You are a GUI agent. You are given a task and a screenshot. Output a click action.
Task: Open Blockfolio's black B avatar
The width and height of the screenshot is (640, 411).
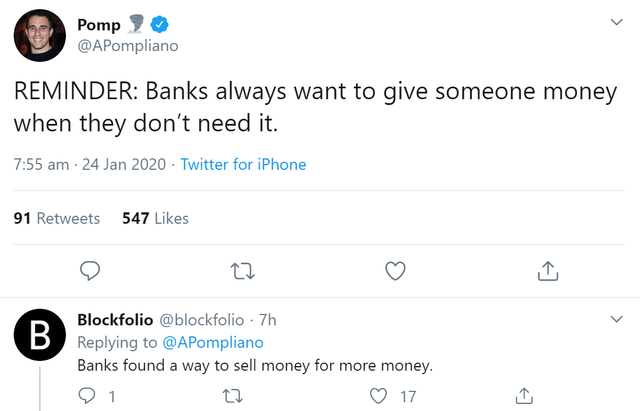[40, 335]
